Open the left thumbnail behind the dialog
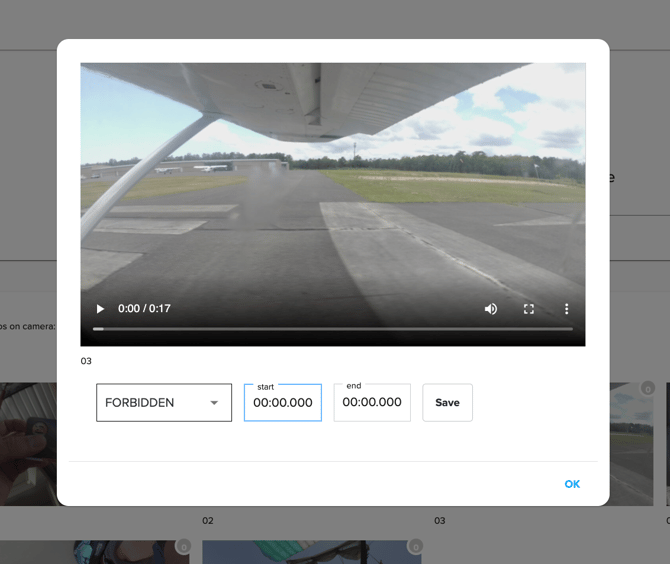 28,443
